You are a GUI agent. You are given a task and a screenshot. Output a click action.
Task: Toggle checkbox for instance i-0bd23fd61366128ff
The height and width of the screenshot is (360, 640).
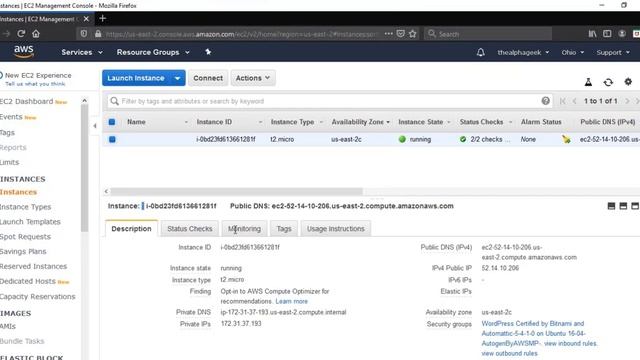(x=112, y=139)
